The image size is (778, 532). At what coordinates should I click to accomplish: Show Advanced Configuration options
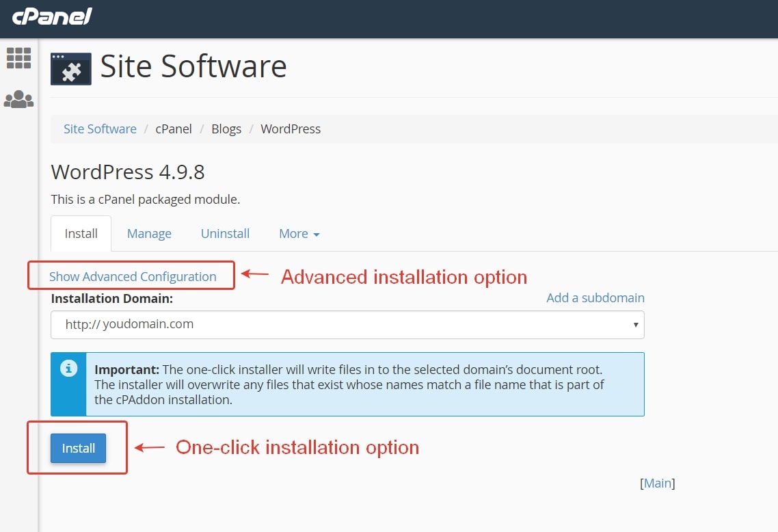pyautogui.click(x=133, y=276)
